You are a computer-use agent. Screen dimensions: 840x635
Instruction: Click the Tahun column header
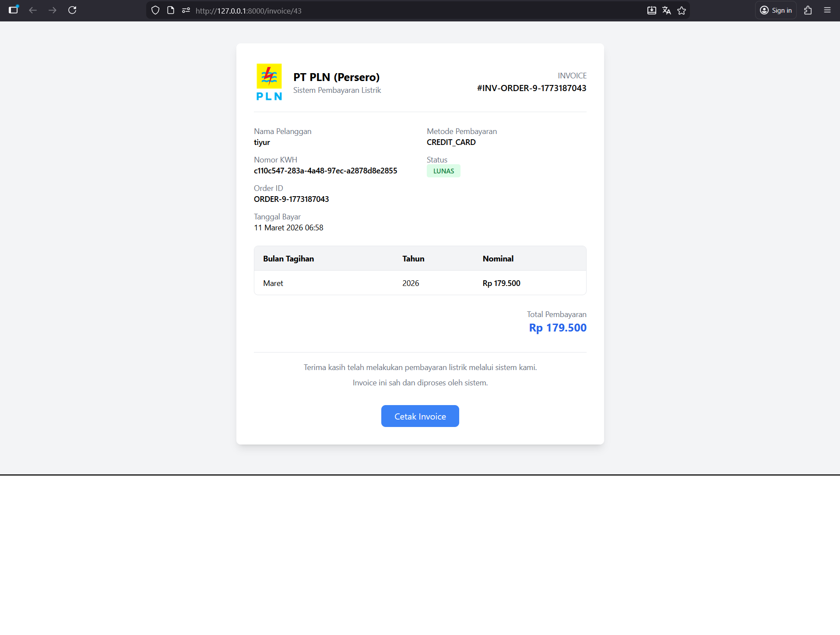click(x=413, y=259)
